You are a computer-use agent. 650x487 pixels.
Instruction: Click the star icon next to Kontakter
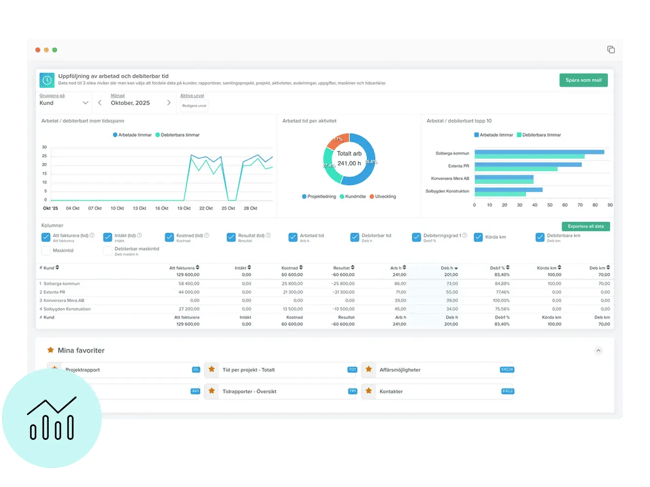pos(368,391)
